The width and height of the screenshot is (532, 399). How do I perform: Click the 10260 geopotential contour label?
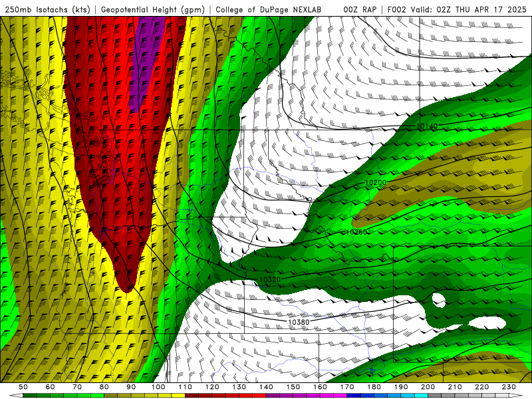tap(356, 232)
